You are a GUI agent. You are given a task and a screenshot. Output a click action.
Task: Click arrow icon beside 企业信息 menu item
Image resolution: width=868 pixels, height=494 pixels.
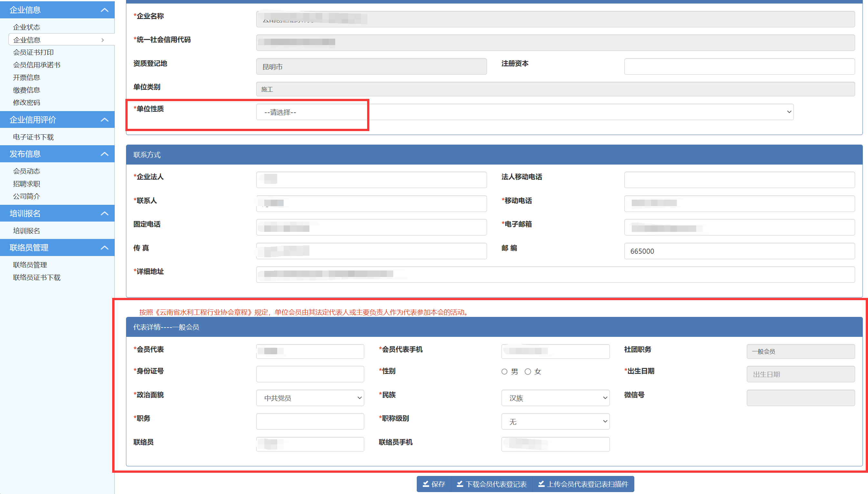tap(102, 40)
